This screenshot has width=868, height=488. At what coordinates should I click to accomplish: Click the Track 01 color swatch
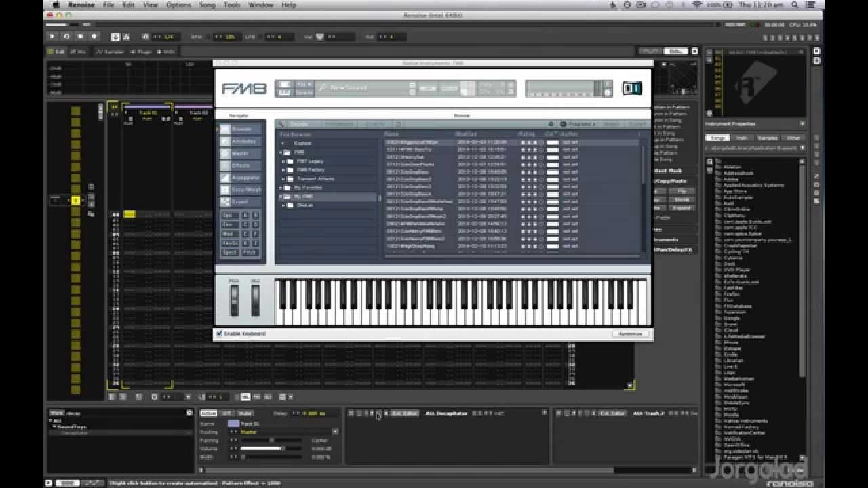[x=233, y=423]
